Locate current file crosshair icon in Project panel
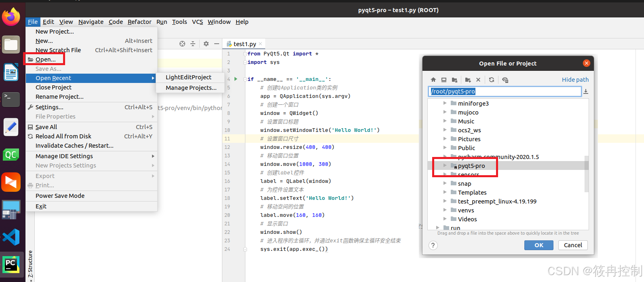644x282 pixels. tap(182, 44)
